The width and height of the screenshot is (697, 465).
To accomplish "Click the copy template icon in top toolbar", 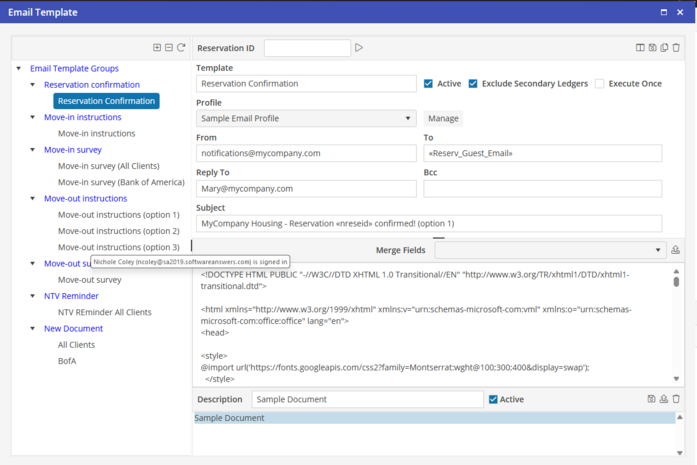I will (x=664, y=48).
